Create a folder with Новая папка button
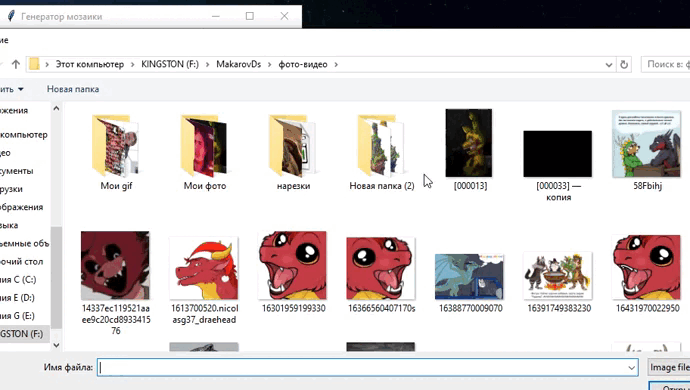 [73, 89]
